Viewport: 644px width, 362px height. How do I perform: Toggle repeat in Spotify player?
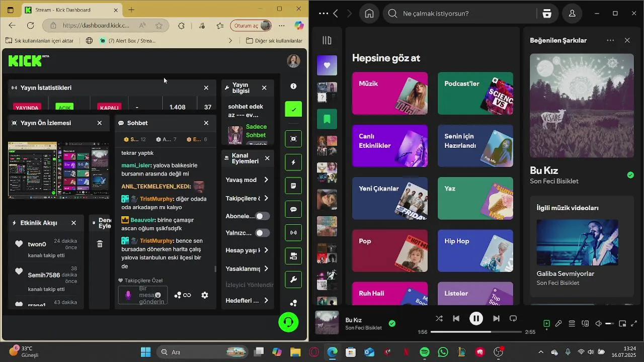pos(513,318)
